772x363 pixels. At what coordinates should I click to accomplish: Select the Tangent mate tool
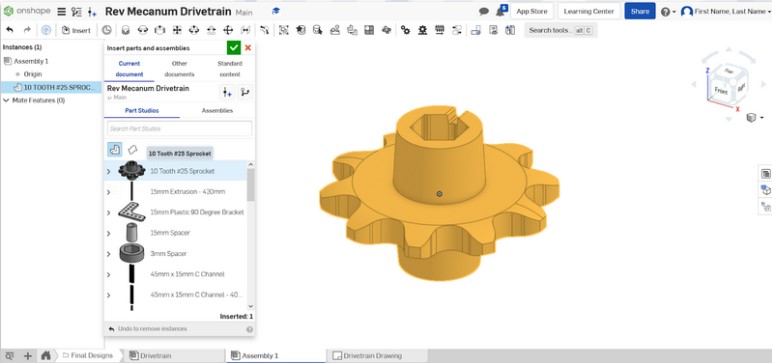[x=265, y=30]
